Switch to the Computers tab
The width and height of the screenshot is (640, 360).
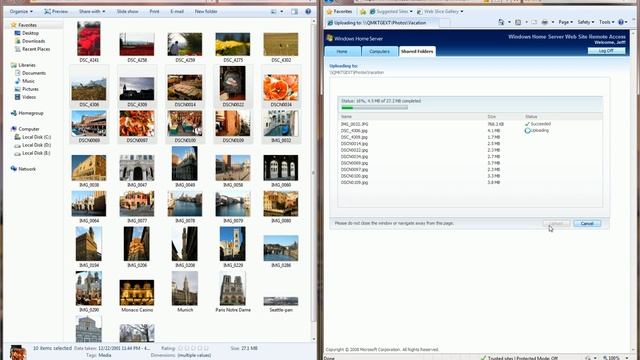pos(379,51)
